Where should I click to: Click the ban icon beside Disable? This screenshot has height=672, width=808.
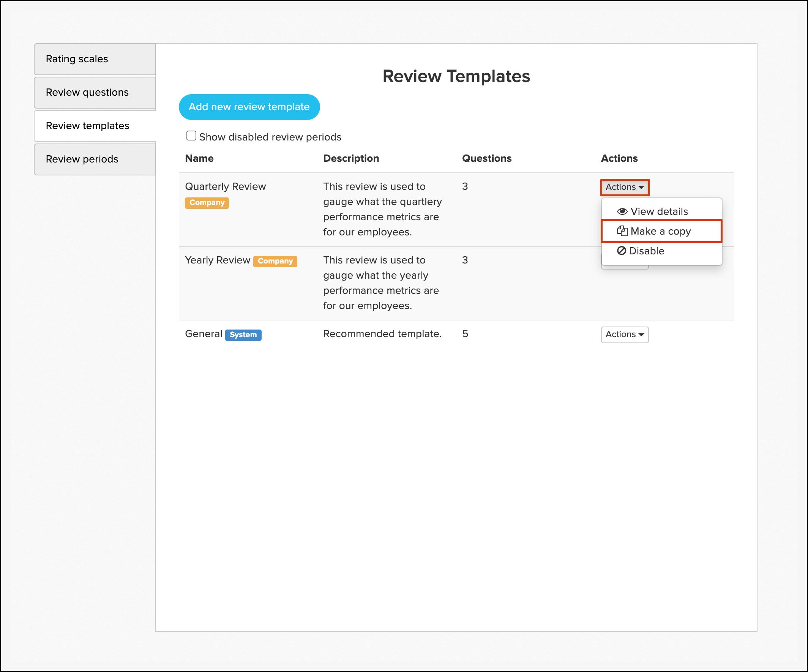click(x=621, y=251)
